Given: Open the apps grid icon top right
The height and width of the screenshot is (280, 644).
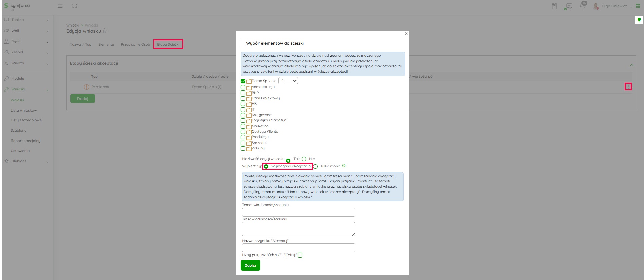Looking at the screenshot, I should click(x=638, y=6).
